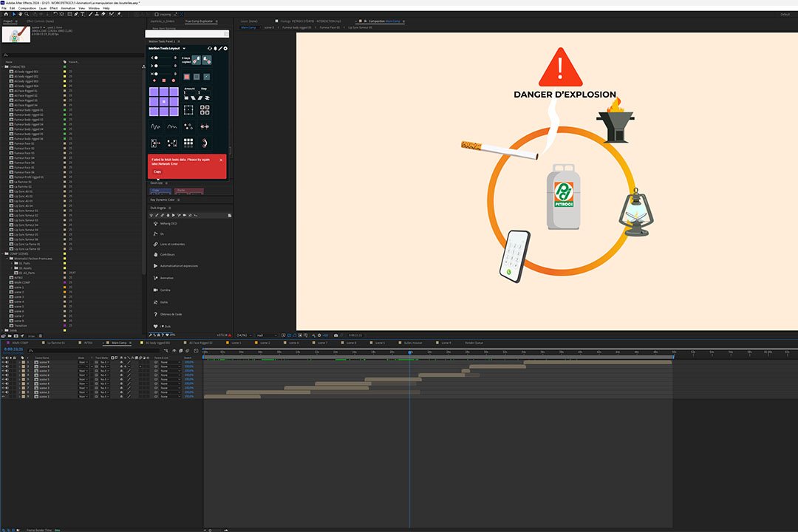Screen dimensions: 798x532
Task: Open blending mode dropdown for scene 9
Action: click(82, 362)
